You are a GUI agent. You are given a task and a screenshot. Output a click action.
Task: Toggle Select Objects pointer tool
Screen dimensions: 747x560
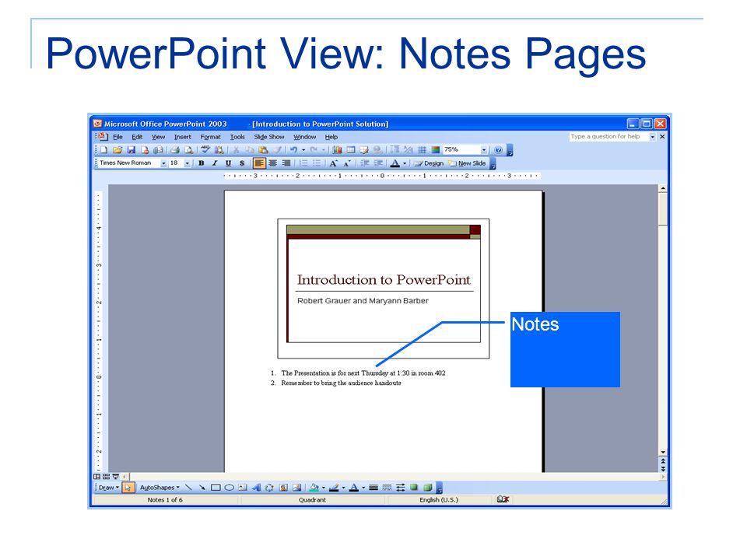coord(128,487)
